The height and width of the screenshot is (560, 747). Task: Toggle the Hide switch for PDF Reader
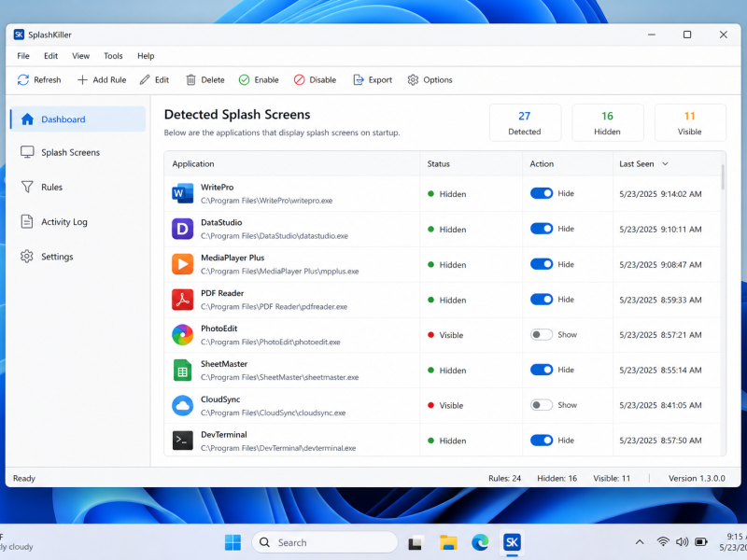(542, 300)
